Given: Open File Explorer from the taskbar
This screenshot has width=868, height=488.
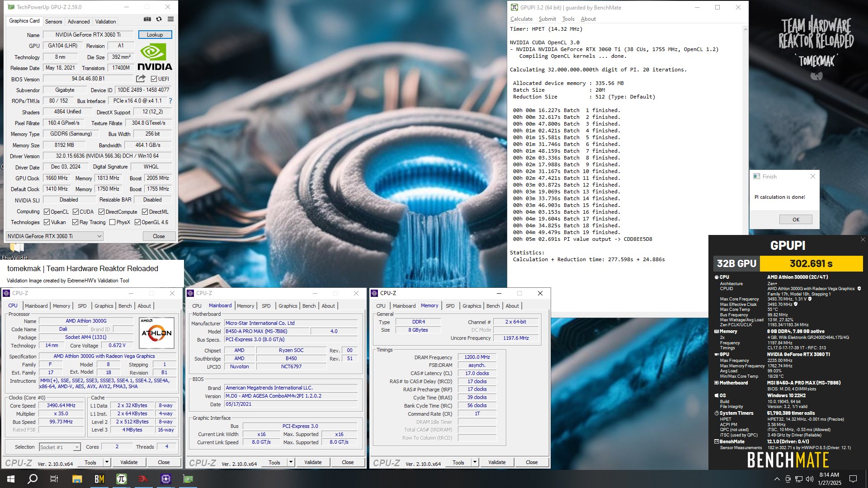Looking at the screenshot, I should pyautogui.click(x=77, y=479).
